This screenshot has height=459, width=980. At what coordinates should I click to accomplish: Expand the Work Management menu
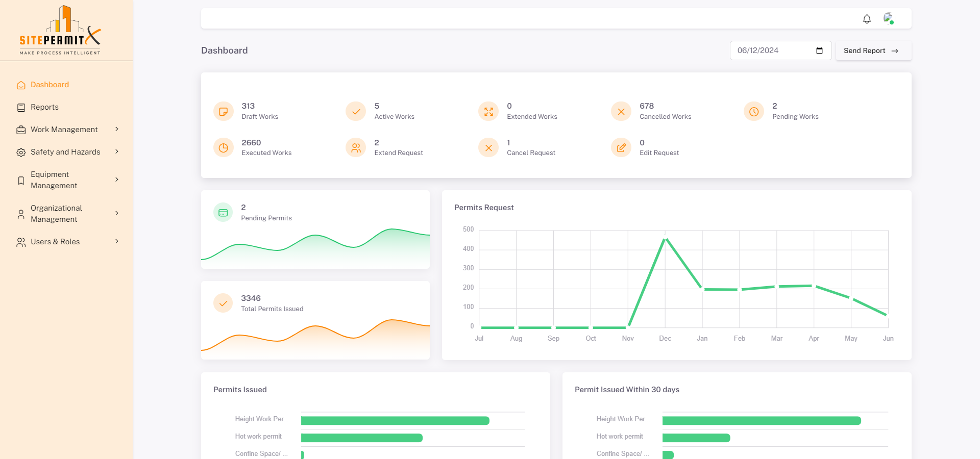(x=117, y=130)
